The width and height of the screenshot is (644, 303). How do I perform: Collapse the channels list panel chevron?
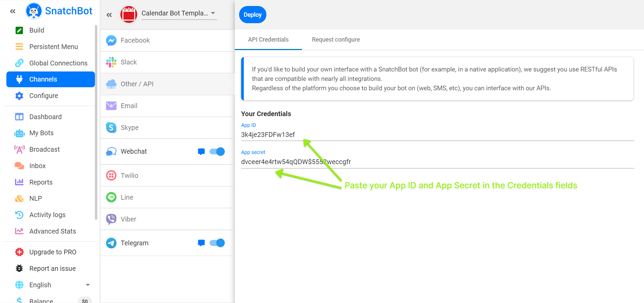(109, 15)
